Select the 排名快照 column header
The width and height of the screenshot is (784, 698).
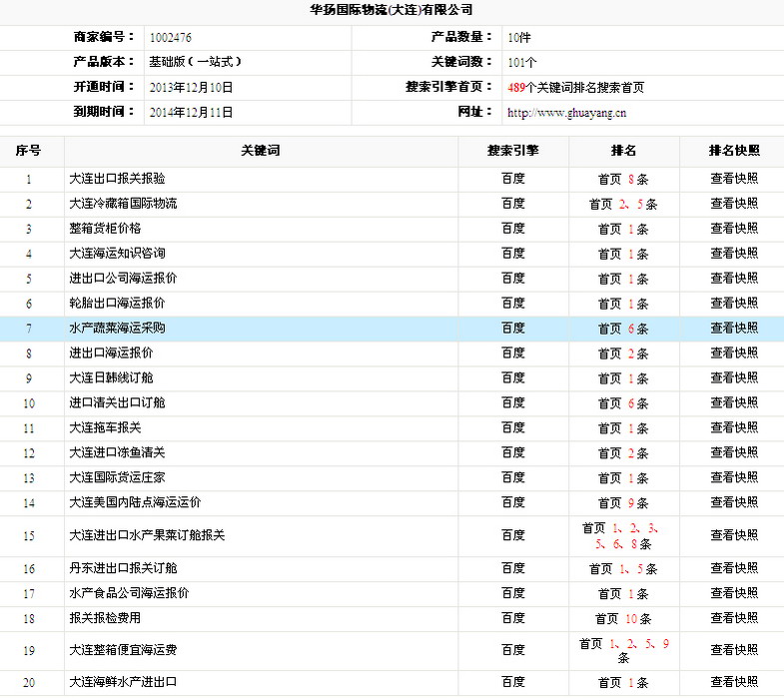[x=733, y=151]
